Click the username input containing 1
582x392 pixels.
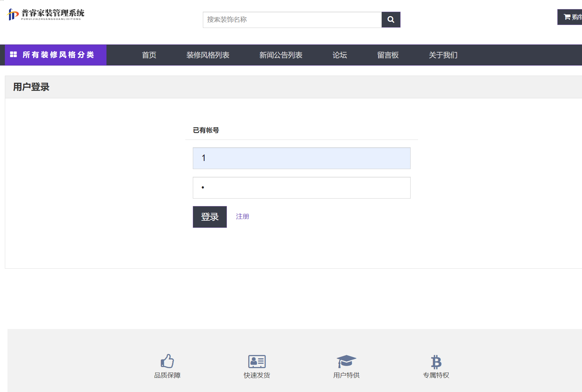301,158
